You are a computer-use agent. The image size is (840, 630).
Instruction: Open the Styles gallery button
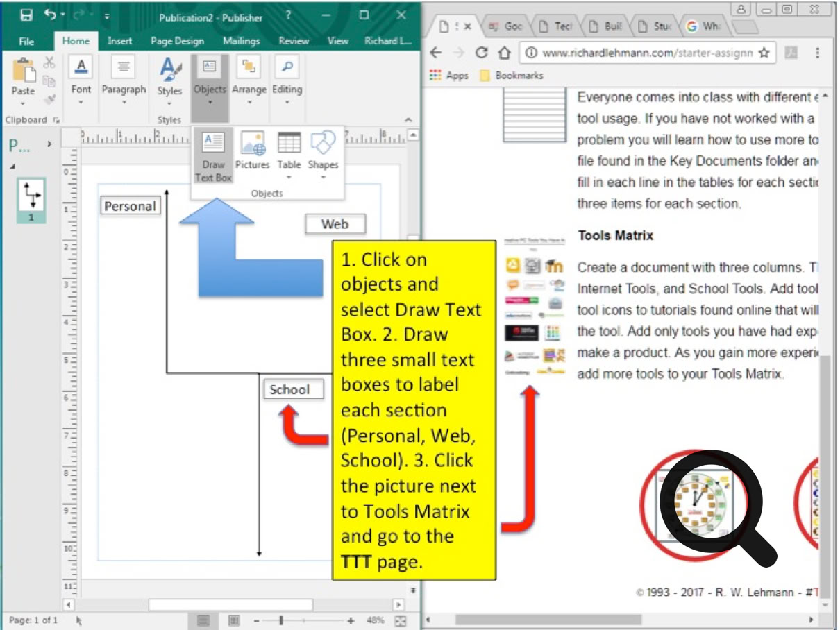coord(169,81)
